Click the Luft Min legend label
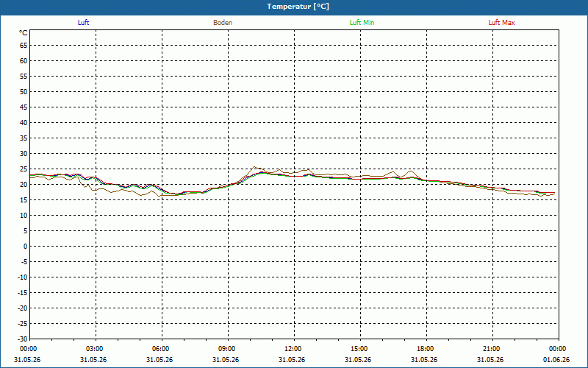Viewport: 588px width, 368px height. [x=362, y=23]
